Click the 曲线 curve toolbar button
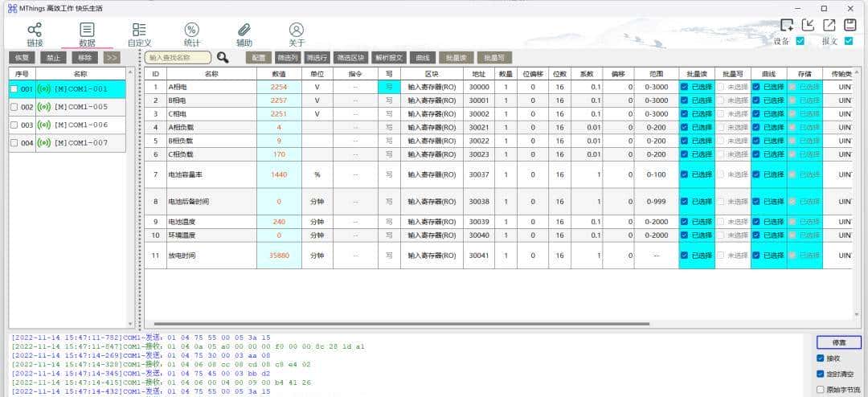 click(x=423, y=58)
